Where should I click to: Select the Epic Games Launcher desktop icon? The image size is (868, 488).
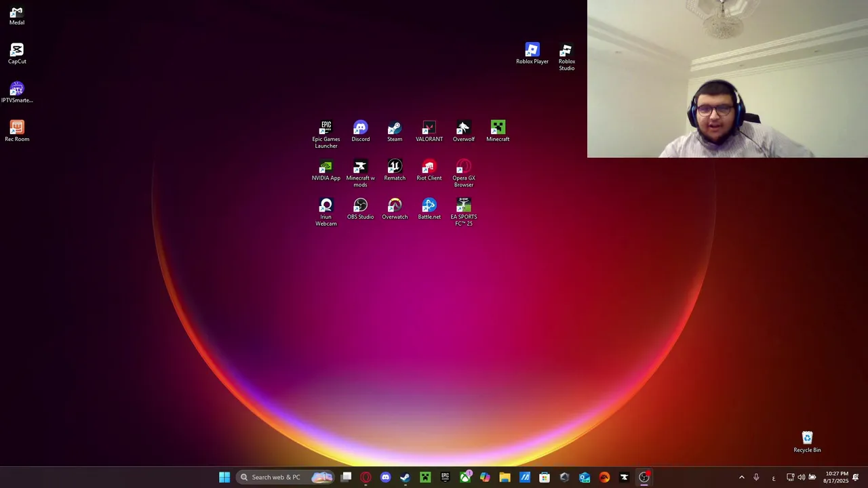326,135
